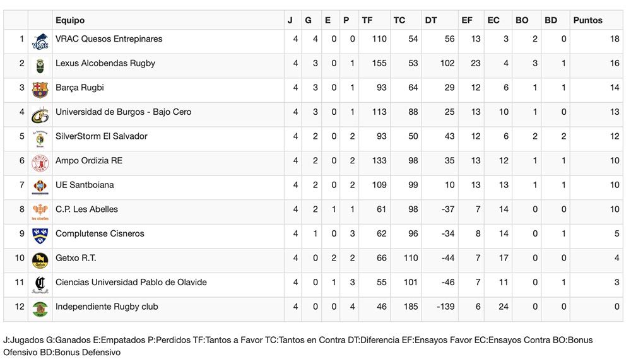
Task: Click the DT column header
Action: 431,20
